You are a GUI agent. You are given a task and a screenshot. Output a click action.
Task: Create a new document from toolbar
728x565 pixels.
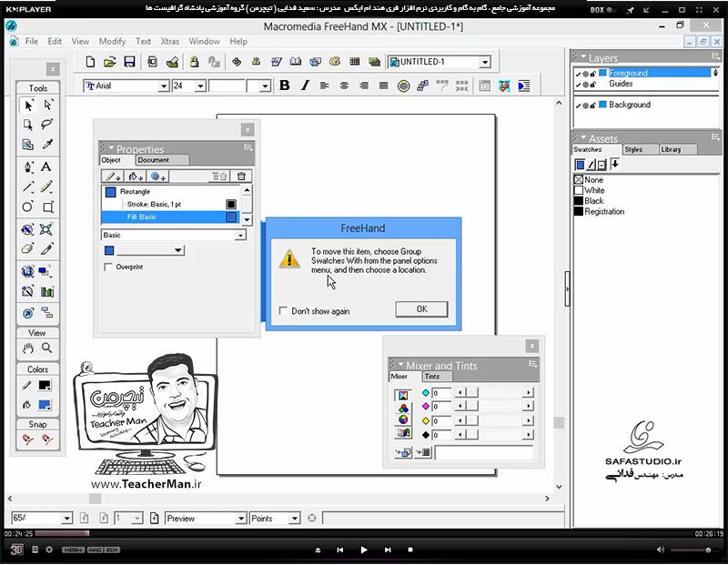pos(90,62)
